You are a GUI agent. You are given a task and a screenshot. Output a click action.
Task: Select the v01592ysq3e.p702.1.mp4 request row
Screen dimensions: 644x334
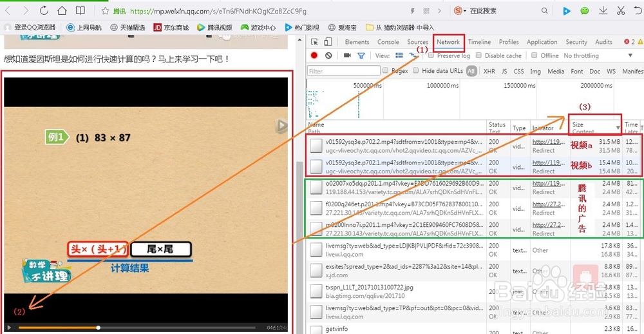(475, 166)
